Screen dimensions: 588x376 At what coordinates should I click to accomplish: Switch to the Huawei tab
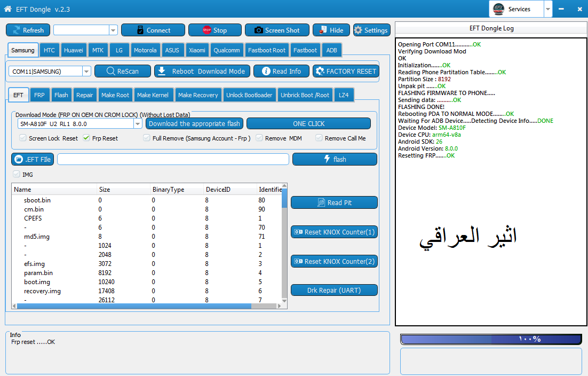(x=74, y=50)
